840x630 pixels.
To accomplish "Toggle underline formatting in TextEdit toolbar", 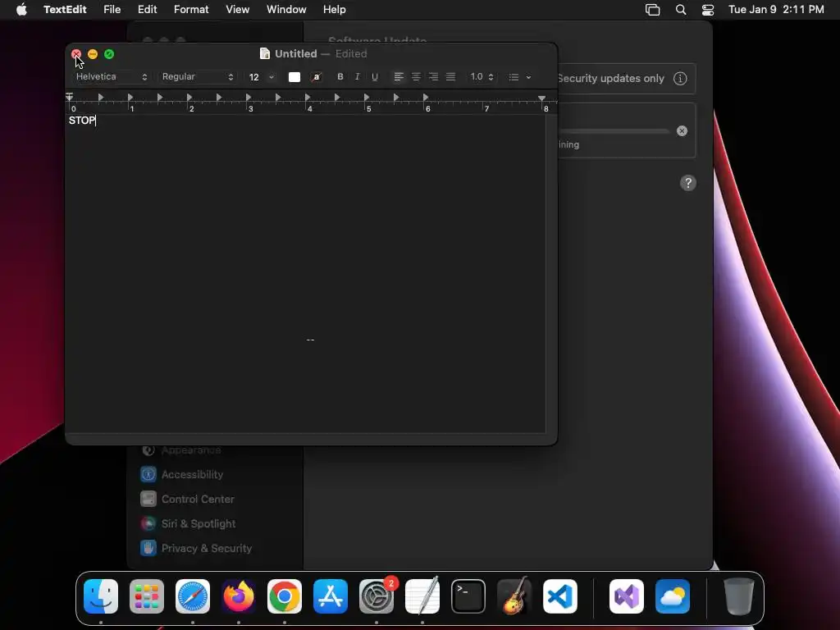I will [x=375, y=76].
